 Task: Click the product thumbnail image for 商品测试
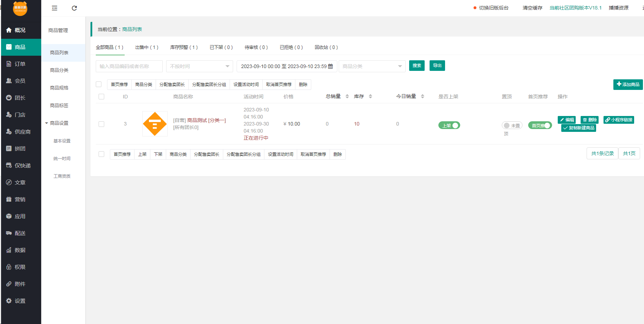coord(155,124)
